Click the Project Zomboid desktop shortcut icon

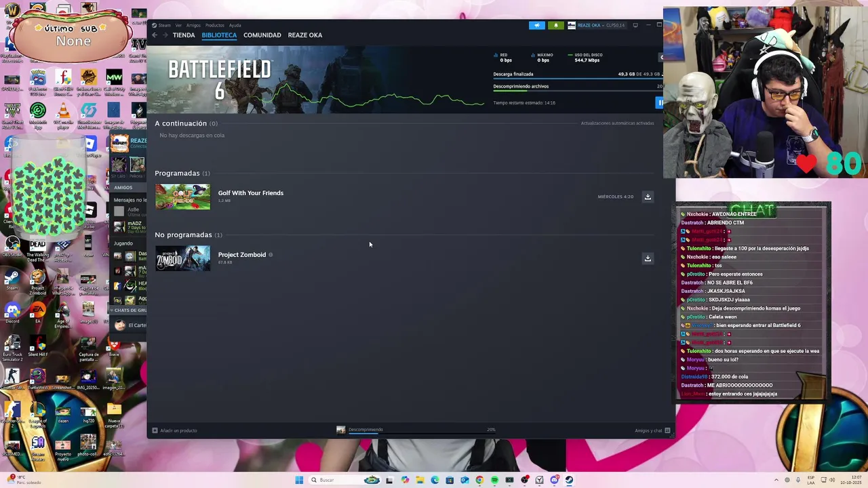coord(37,281)
